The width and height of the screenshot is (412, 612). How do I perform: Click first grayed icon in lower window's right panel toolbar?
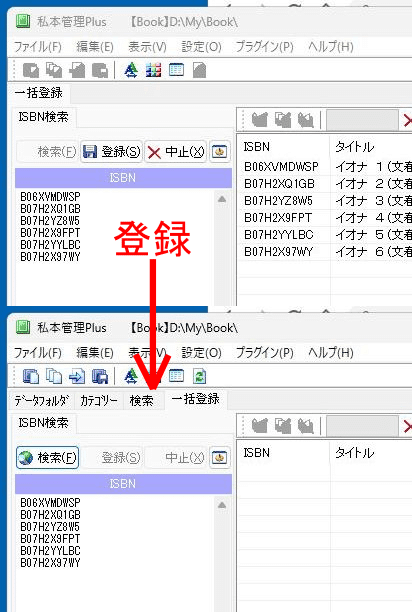pos(260,426)
